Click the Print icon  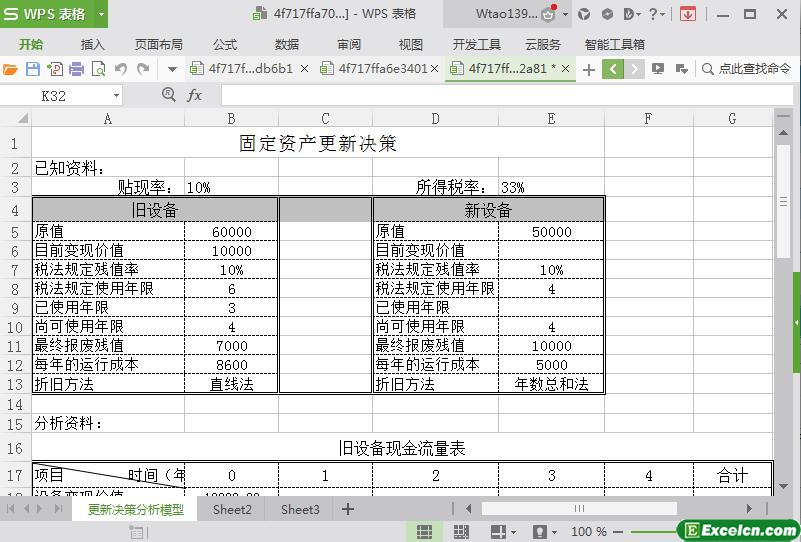coord(76,69)
